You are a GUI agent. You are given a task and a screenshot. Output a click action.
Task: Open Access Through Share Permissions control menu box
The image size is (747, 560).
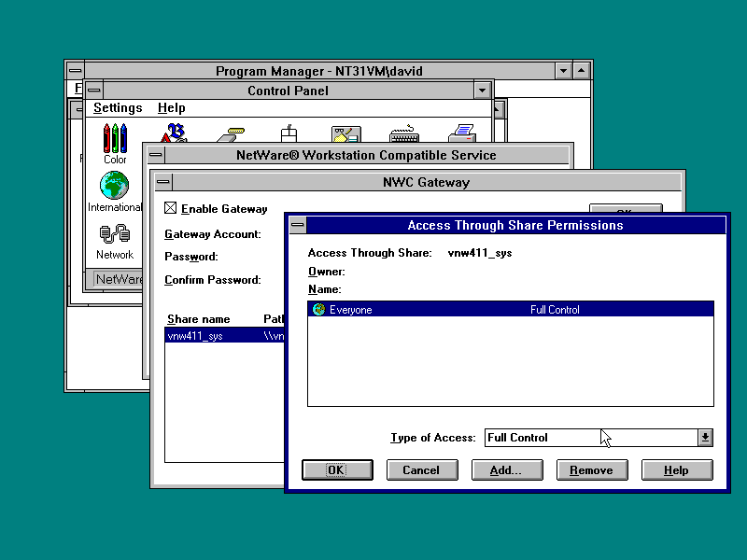click(298, 225)
